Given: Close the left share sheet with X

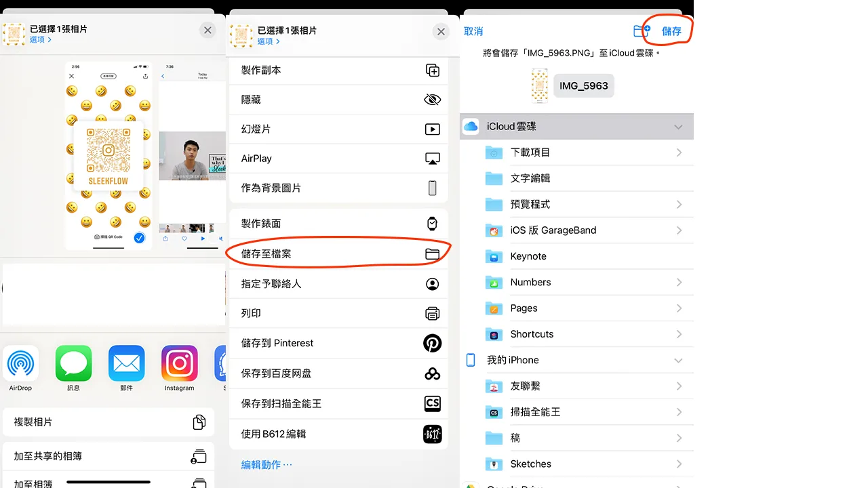Looking at the screenshot, I should click(208, 30).
